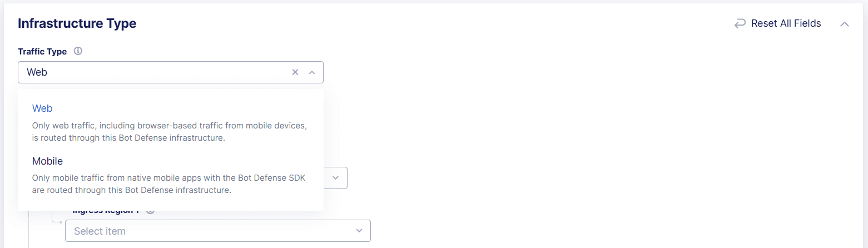Click the Web option description text
The width and height of the screenshot is (868, 248).
point(170,132)
